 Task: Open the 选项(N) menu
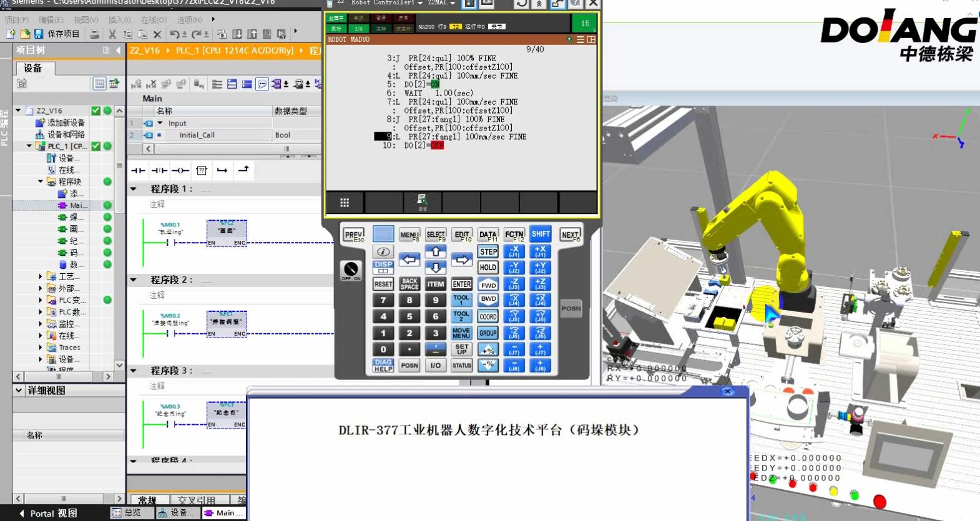coord(189,20)
